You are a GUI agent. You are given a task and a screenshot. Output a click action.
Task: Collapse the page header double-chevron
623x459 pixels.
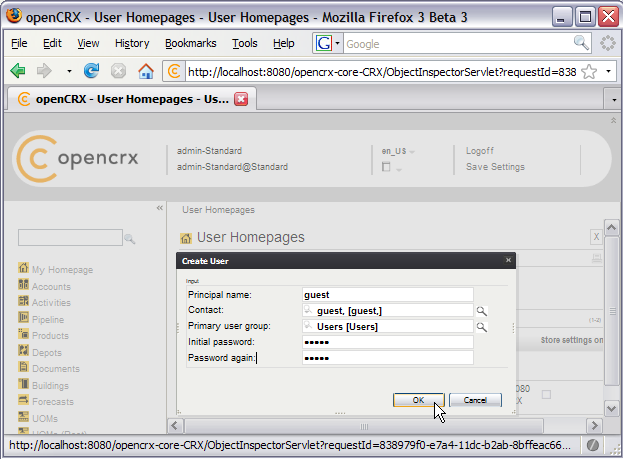pyautogui.click(x=613, y=120)
